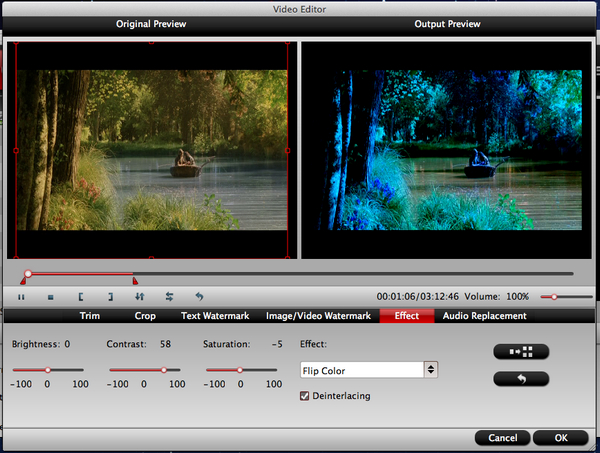Click the horizontal flip arrows icon

coord(170,297)
